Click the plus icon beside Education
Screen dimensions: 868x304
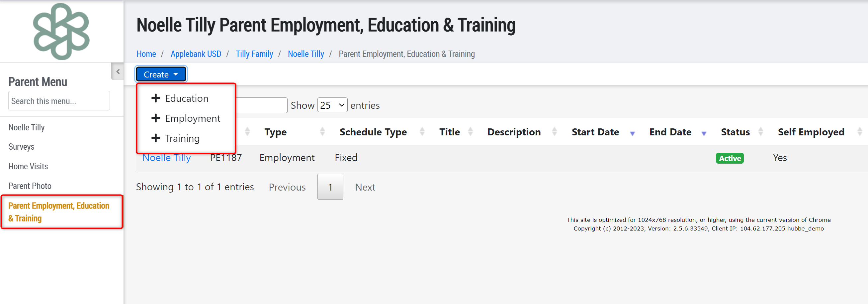156,98
